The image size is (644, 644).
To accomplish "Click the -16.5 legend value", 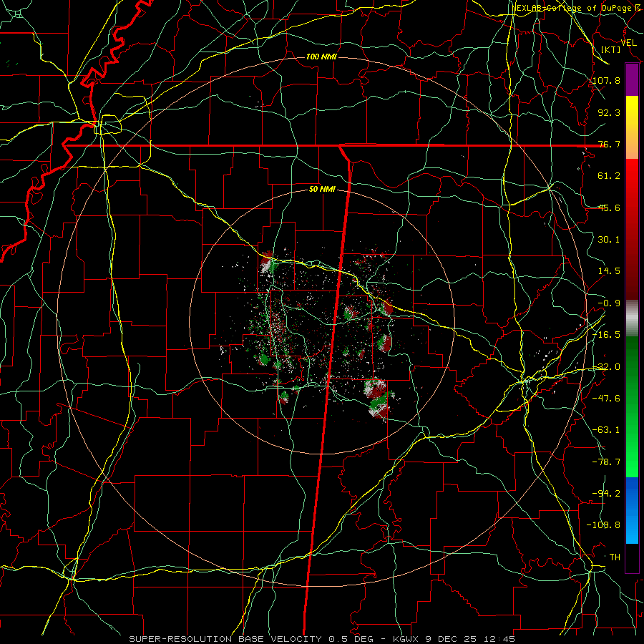I will [607, 335].
